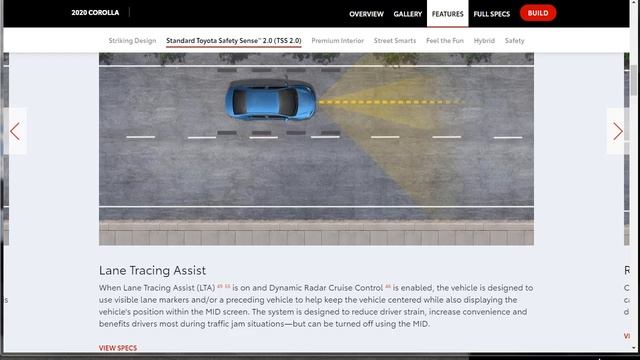Click the red Build button
The height and width of the screenshot is (360, 640).
(x=538, y=13)
